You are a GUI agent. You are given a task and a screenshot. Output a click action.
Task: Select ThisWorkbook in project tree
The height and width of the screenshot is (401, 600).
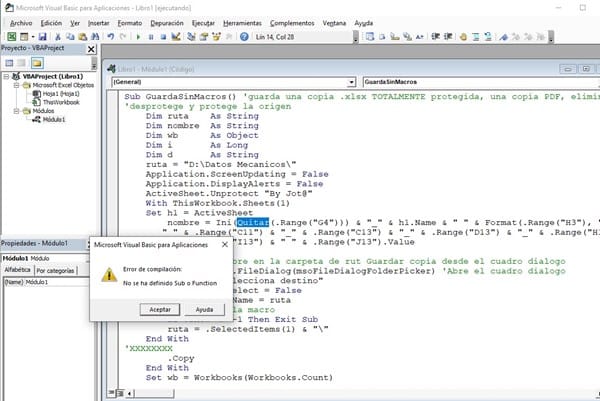coord(60,102)
